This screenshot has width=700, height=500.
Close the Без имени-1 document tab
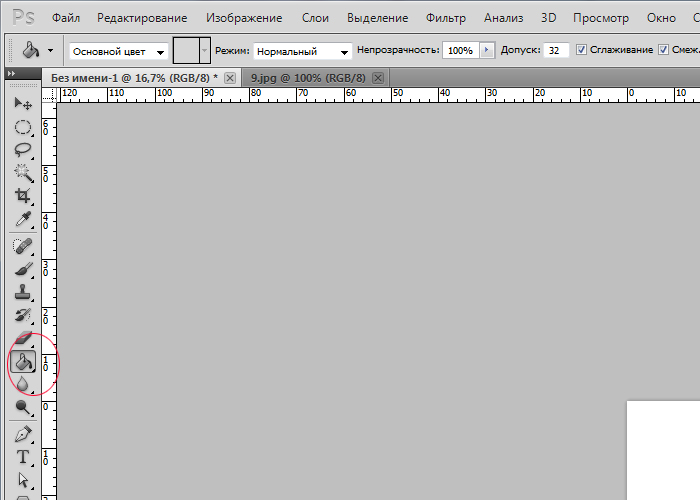tap(230, 79)
